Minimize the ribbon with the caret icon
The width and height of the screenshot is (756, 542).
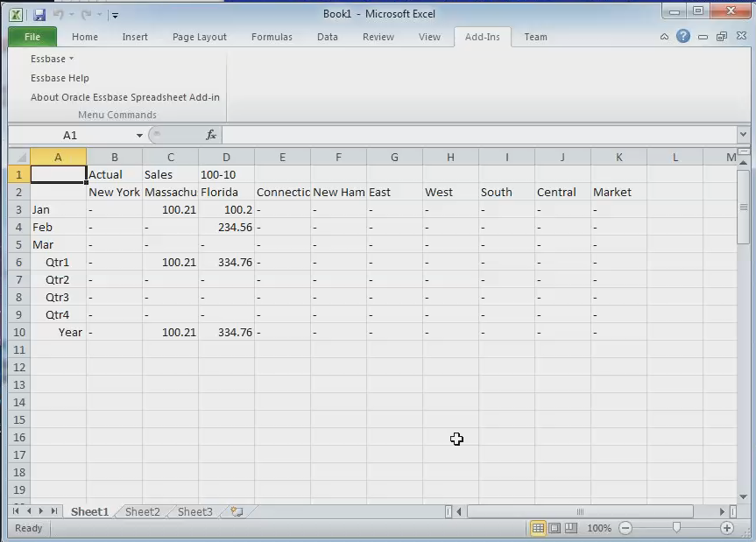(664, 37)
